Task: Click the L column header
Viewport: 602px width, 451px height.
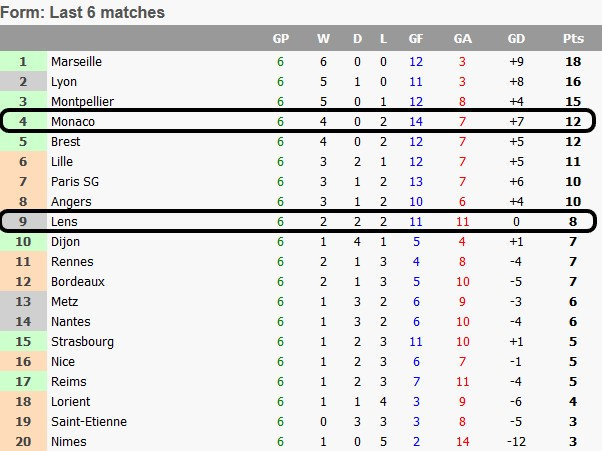Action: pos(383,39)
